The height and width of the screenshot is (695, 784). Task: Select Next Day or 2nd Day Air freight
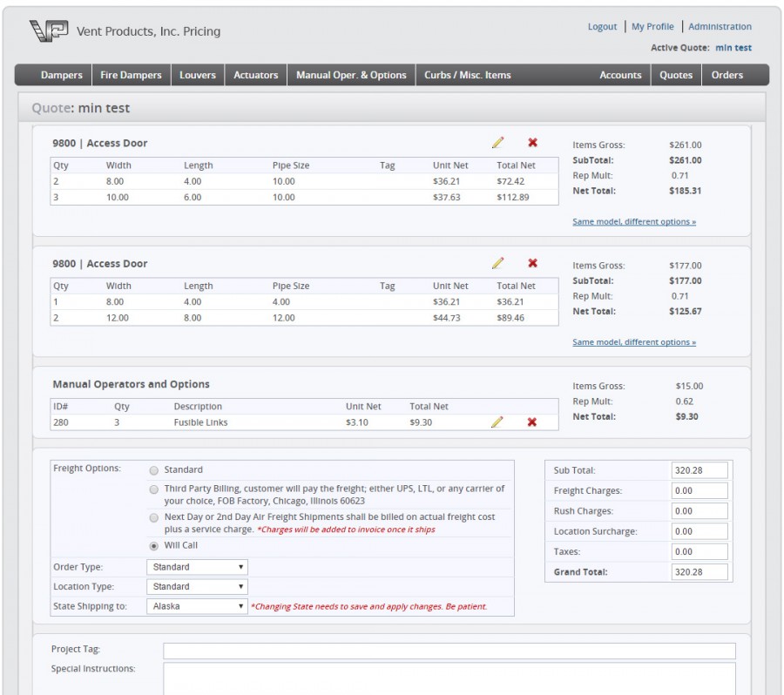[x=154, y=517]
